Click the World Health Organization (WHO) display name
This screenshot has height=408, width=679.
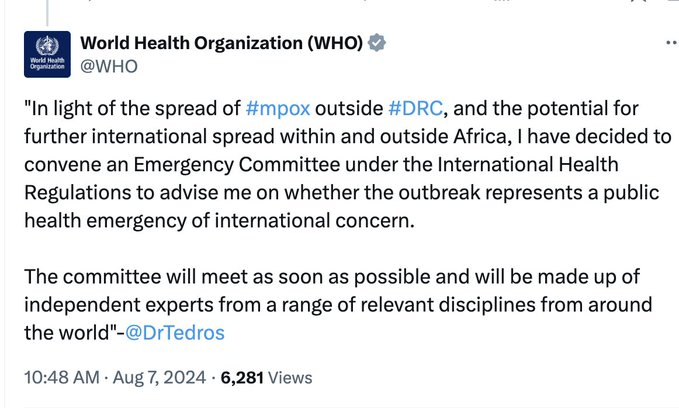point(221,43)
